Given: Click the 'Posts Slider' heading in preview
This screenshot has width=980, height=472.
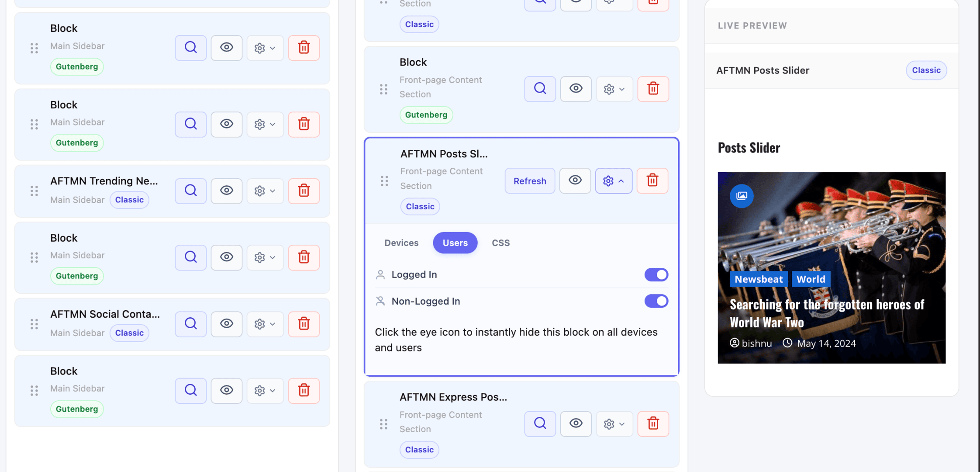Looking at the screenshot, I should [x=749, y=148].
